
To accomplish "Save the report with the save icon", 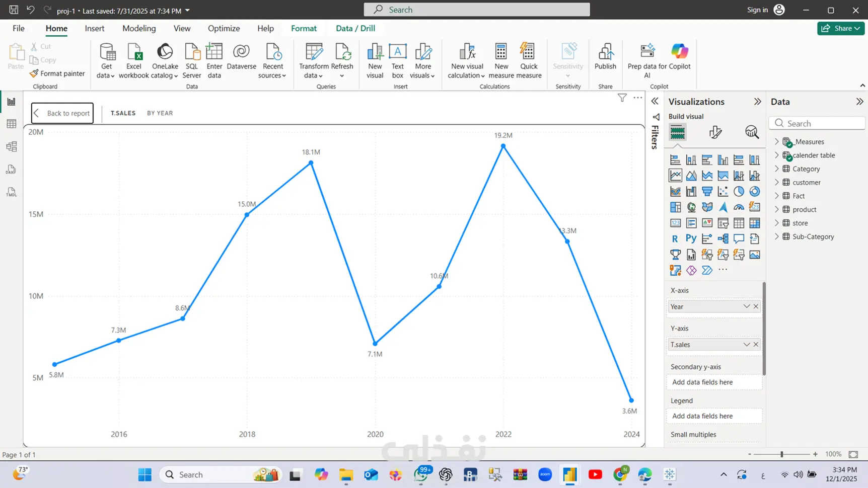I will tap(14, 10).
